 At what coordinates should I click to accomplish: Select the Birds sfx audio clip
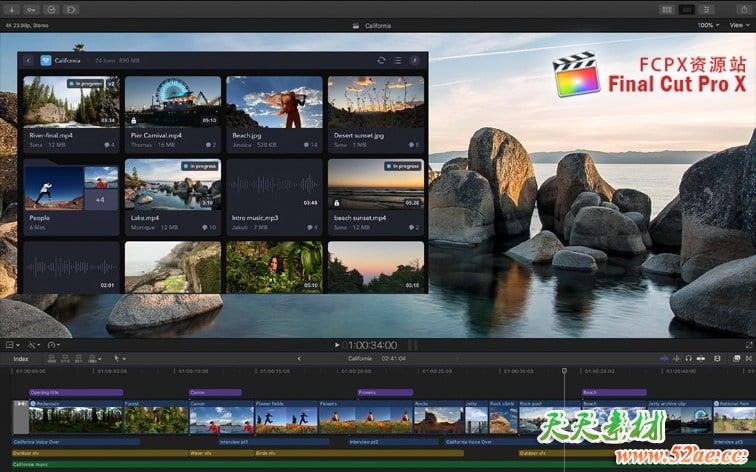[x=359, y=453]
